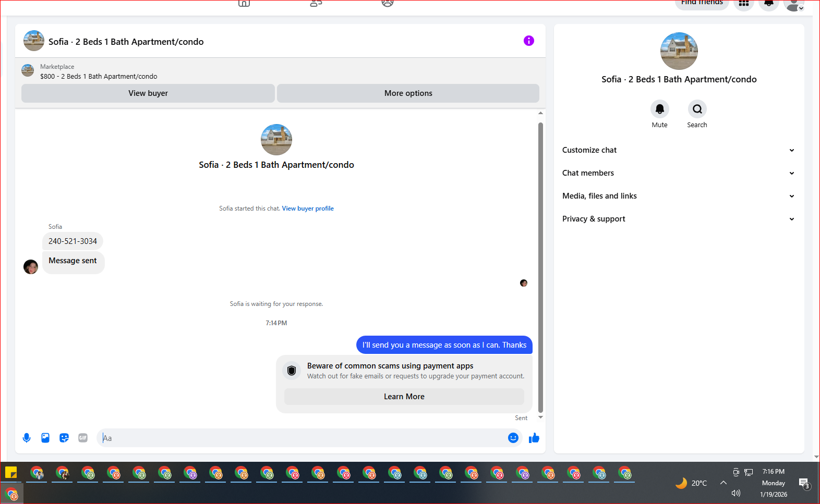Open Facebook menu grid icon

(x=744, y=4)
